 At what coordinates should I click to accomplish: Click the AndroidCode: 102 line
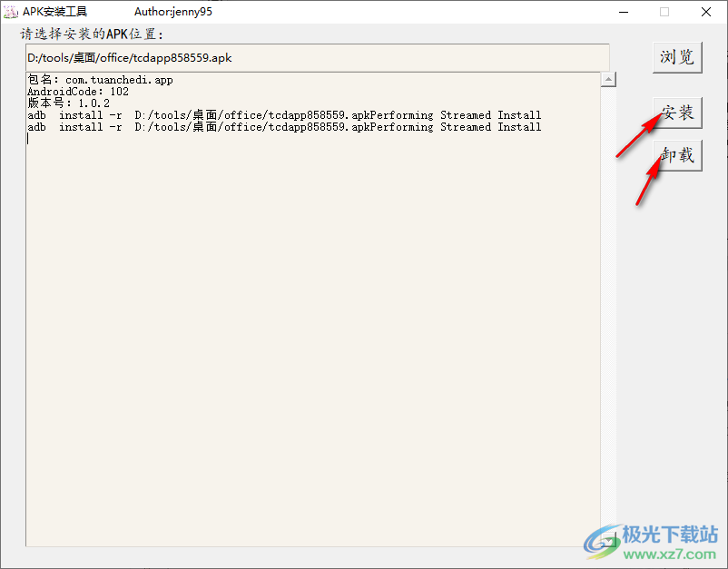pos(77,92)
